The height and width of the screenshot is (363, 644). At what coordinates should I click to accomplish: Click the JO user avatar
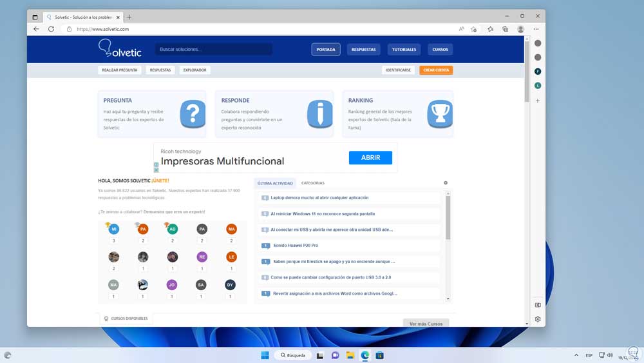172,285
